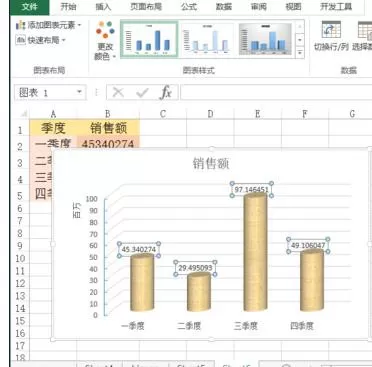Open the 公式 ribbon tab
This screenshot has height=367, width=372.
[x=189, y=7]
